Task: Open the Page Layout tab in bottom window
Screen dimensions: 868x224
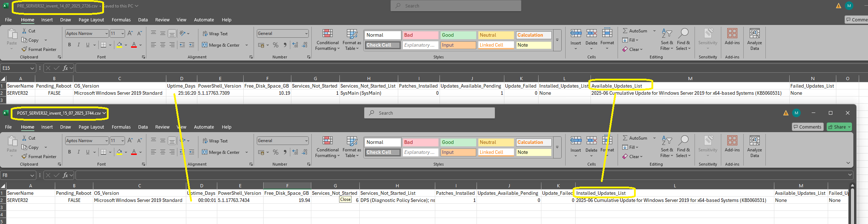Action: pyautogui.click(x=91, y=127)
